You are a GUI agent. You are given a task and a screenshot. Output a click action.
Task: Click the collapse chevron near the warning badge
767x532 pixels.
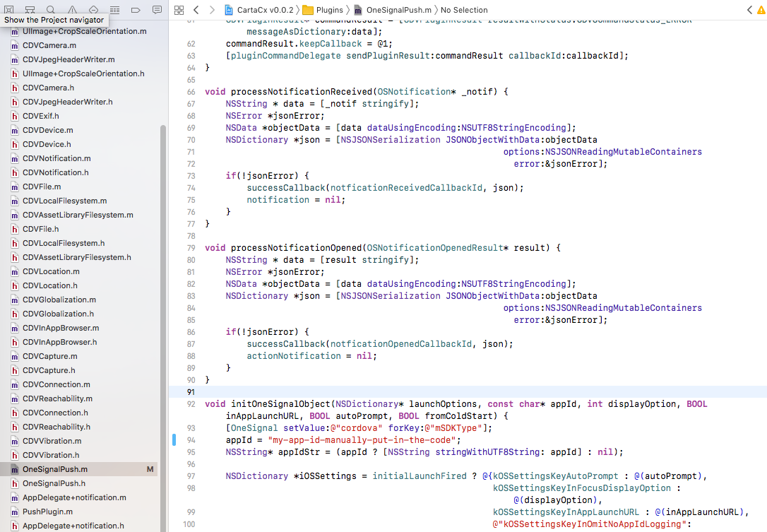pyautogui.click(x=749, y=10)
